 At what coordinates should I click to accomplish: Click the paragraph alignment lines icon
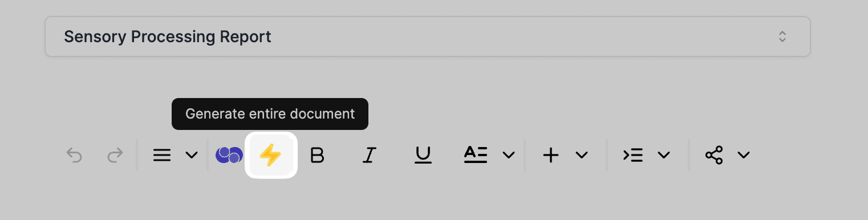[x=162, y=155]
